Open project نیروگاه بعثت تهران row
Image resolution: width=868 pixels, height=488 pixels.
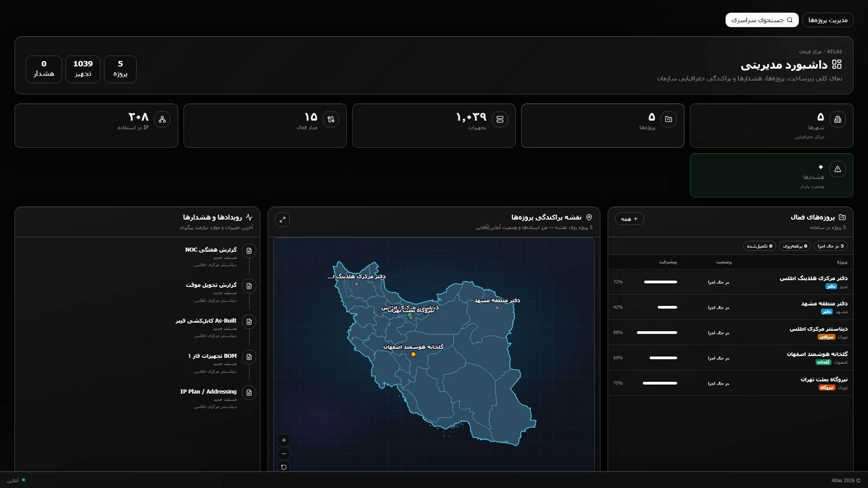[731, 383]
